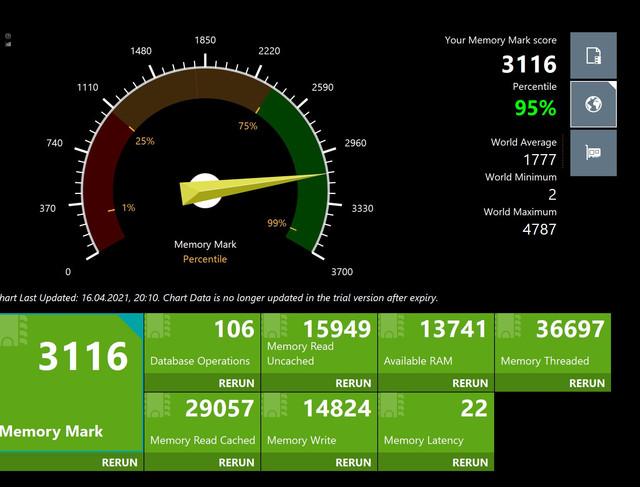Rerun the Memory Write test

(x=353, y=463)
